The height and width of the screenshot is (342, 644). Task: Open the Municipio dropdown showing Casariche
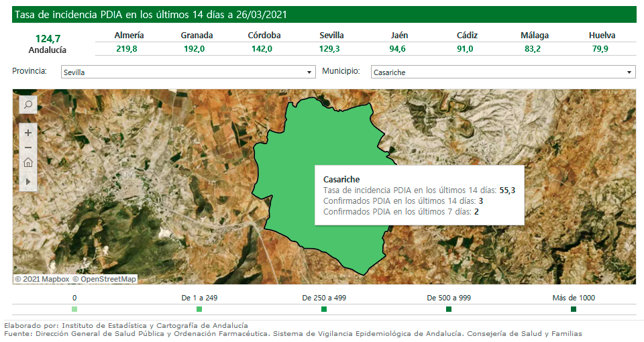(x=502, y=72)
